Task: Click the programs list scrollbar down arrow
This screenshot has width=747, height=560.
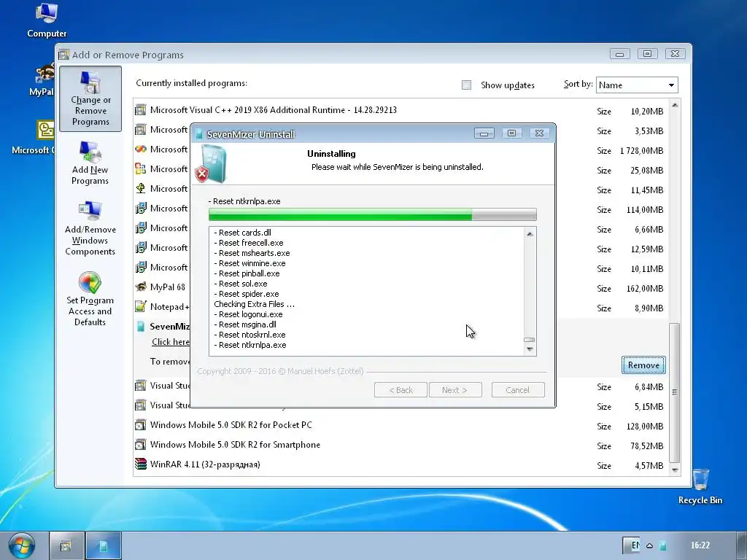Action: (x=675, y=470)
